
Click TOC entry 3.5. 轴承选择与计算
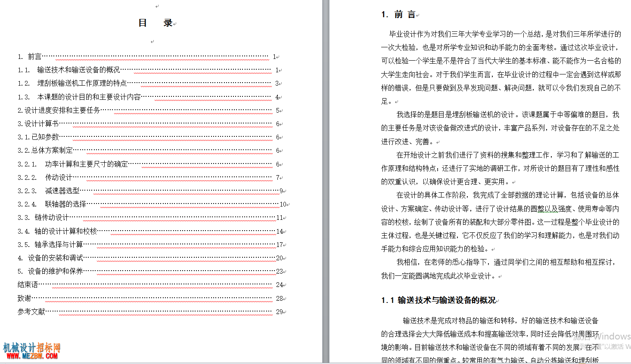(x=50, y=244)
